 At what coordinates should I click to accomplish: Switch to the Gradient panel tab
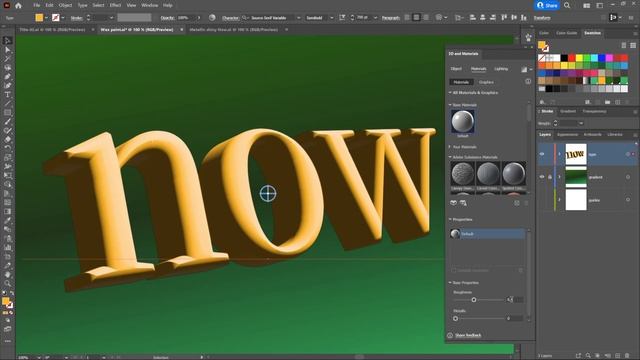tap(568, 111)
